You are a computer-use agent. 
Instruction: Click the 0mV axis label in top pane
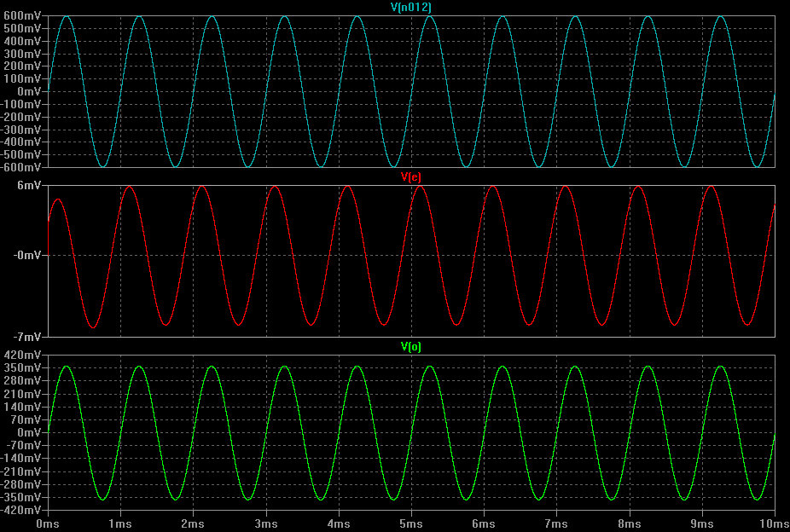(29, 91)
